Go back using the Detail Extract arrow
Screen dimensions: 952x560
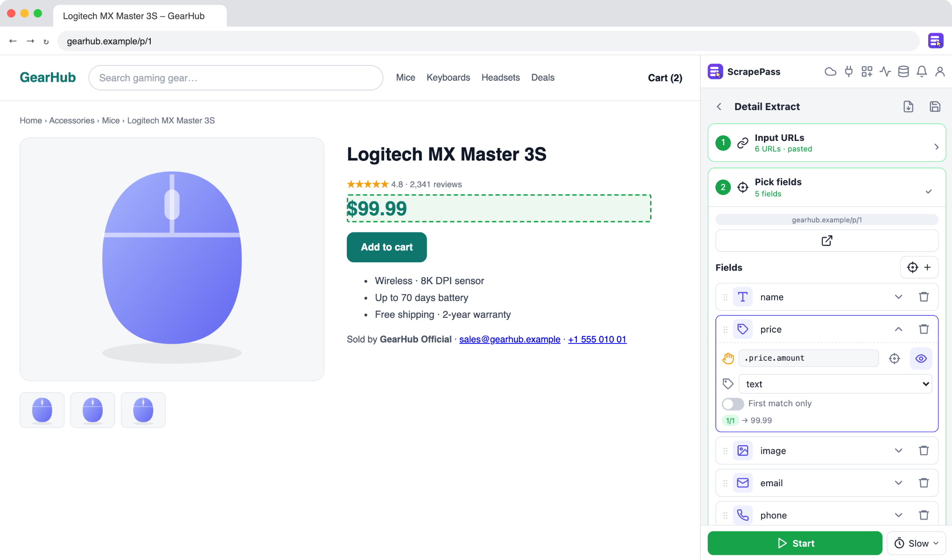point(719,106)
